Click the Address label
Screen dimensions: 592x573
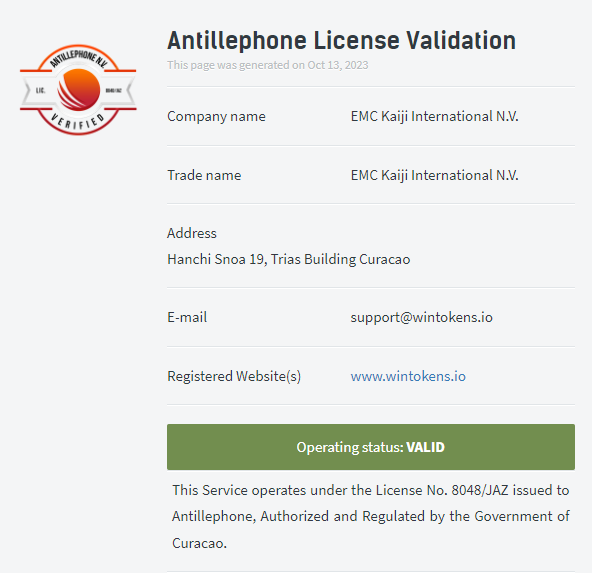[x=192, y=233]
